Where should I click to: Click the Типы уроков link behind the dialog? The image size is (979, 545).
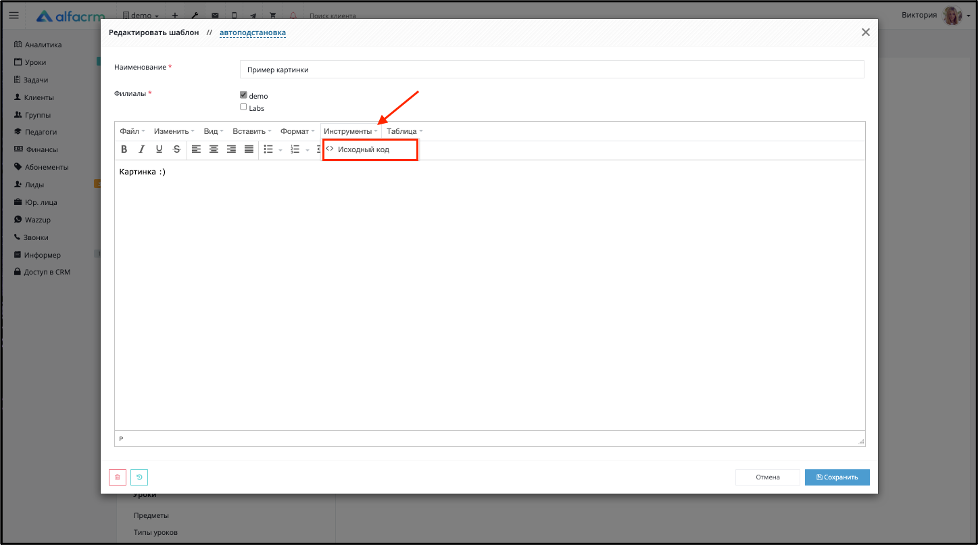[x=155, y=533]
